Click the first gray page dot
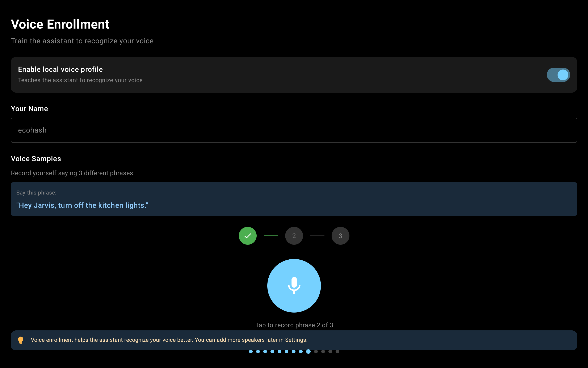 pyautogui.click(x=316, y=351)
